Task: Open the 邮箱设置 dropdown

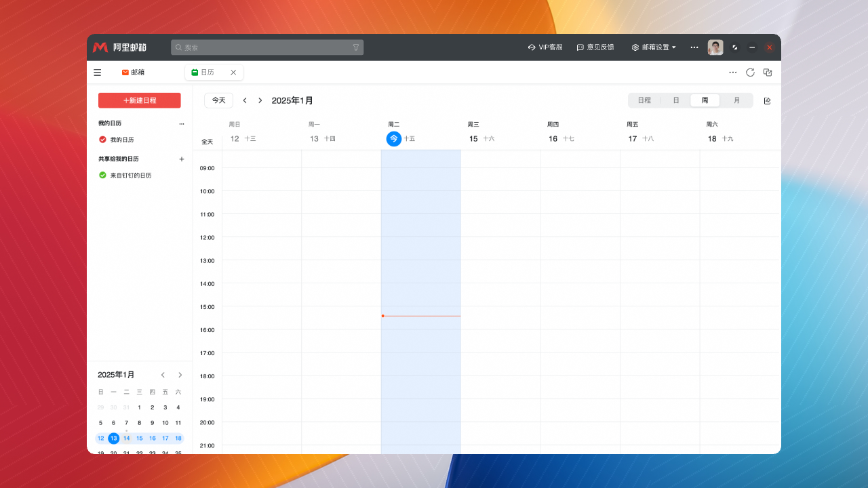Action: 654,47
